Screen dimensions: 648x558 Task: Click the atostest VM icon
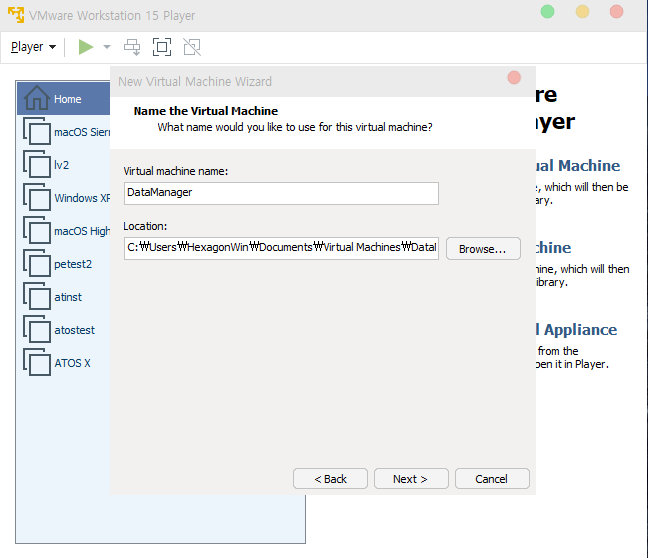37,329
